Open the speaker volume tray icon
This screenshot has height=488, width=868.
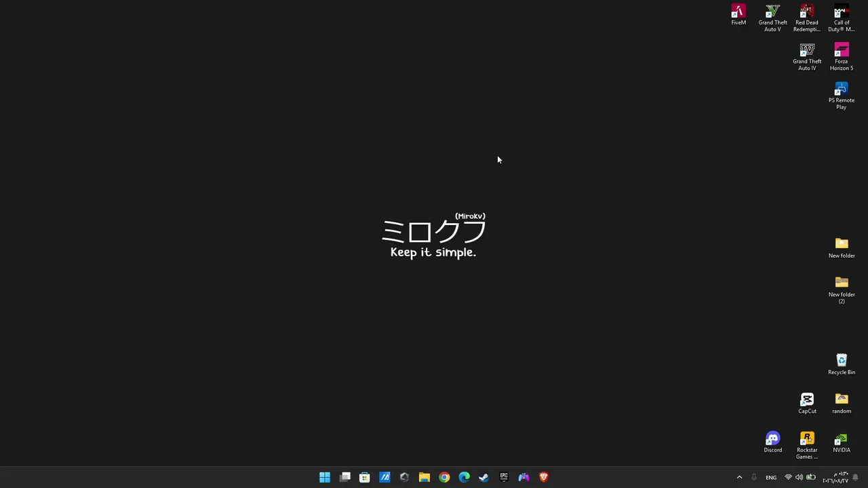click(799, 477)
